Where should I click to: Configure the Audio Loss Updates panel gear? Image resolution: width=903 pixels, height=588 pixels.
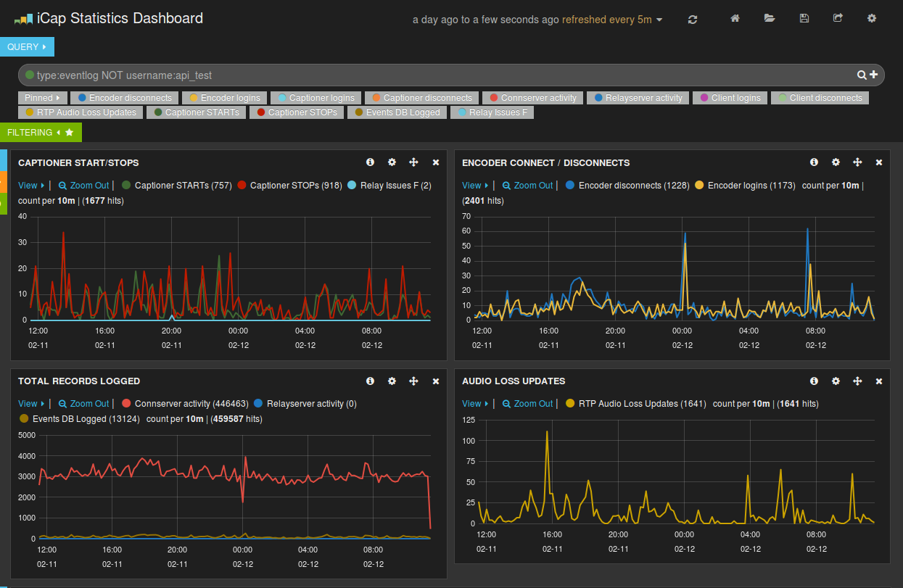coord(836,381)
